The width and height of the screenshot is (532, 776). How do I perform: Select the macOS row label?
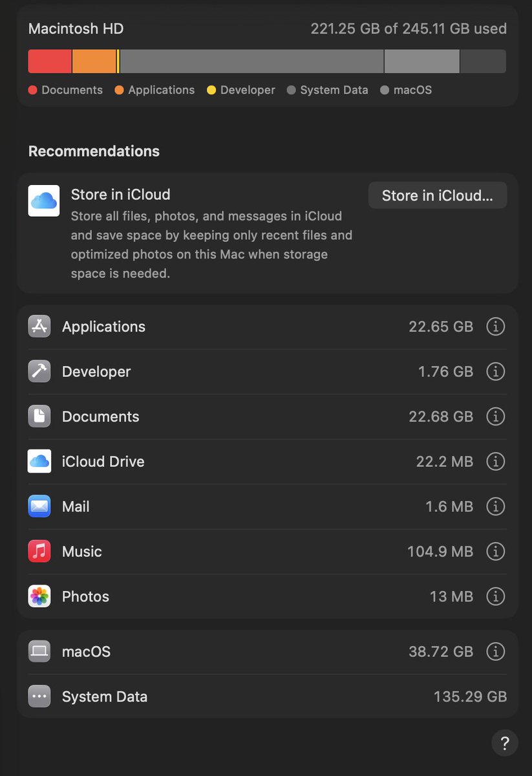(x=86, y=651)
